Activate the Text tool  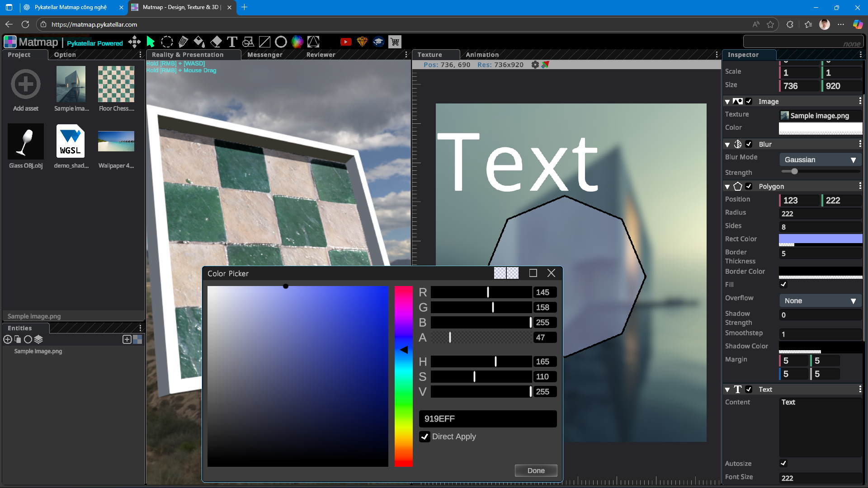232,42
